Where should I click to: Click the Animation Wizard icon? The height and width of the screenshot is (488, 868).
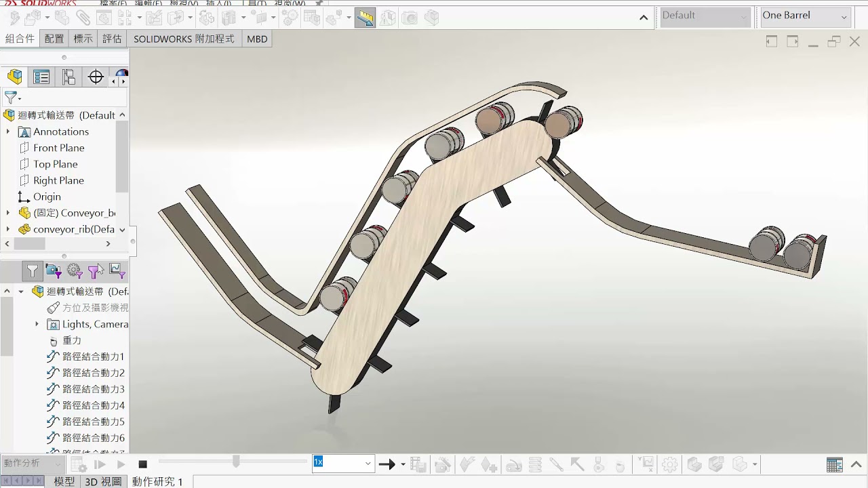tap(443, 464)
